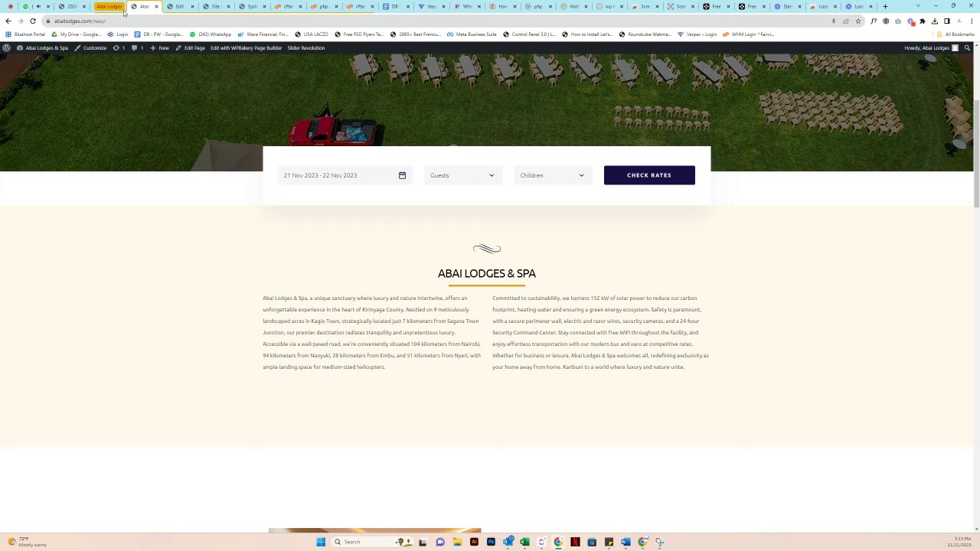Expand the Children dropdown
The image size is (980, 551).
click(x=553, y=175)
